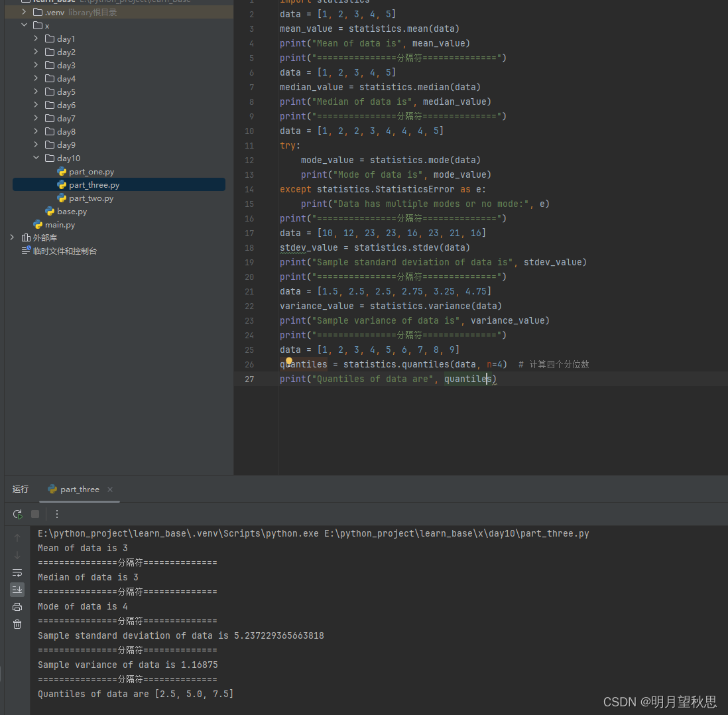Click the scratches and consoles icon
This screenshot has height=715, width=728.
[26, 251]
